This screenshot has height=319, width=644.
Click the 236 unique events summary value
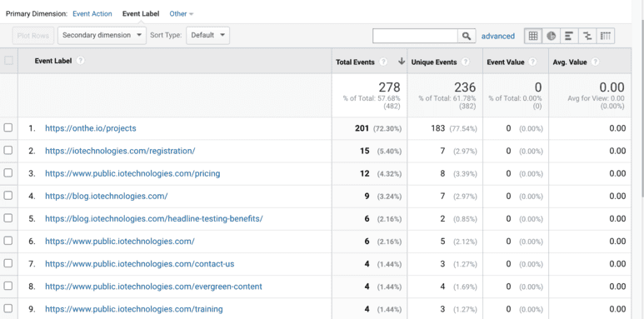[x=465, y=87]
